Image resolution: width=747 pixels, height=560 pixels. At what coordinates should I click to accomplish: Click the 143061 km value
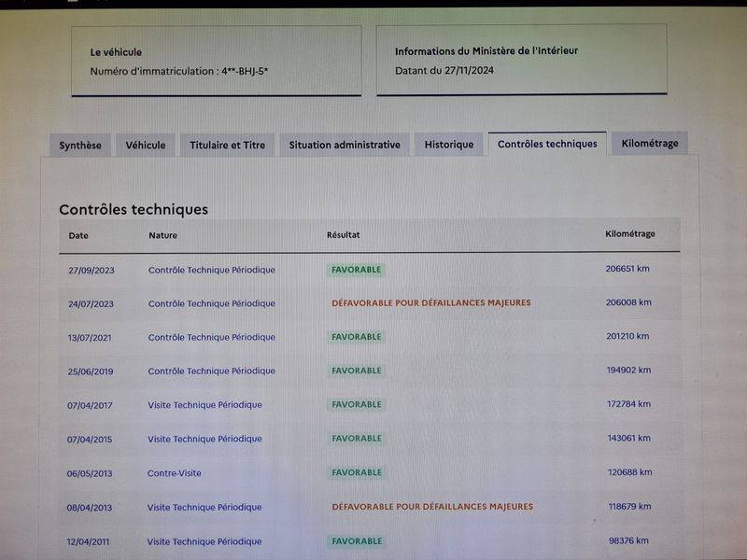tap(628, 438)
